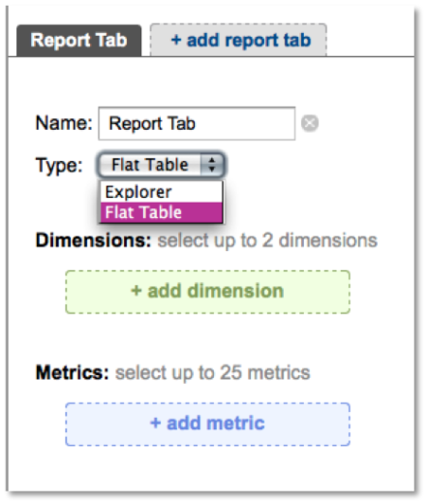
Task: Click the plus sign in add dimension box
Action: (137, 291)
